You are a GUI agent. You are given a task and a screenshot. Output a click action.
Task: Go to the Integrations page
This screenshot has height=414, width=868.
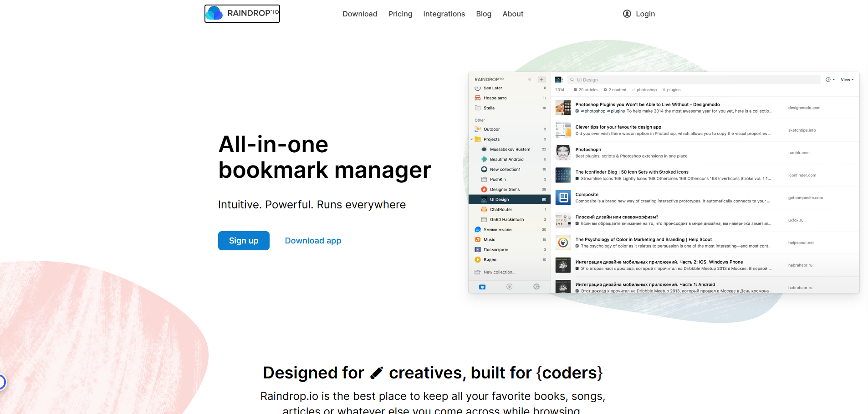click(x=444, y=14)
